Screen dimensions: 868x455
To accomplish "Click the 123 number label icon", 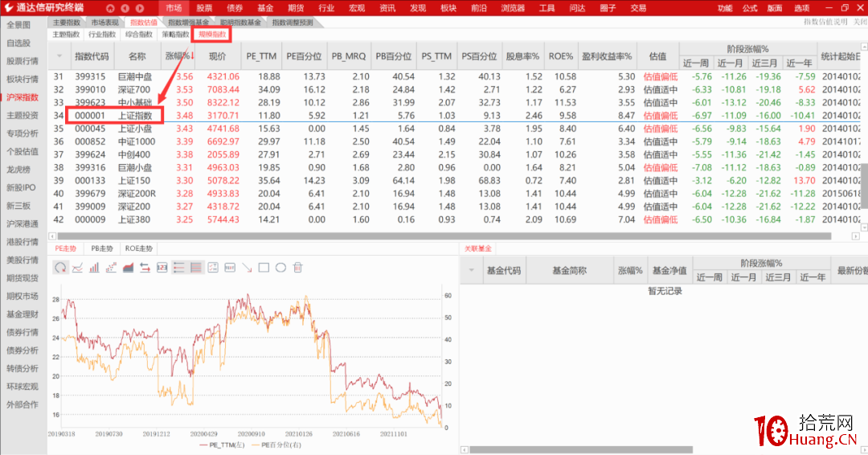I will click(162, 268).
